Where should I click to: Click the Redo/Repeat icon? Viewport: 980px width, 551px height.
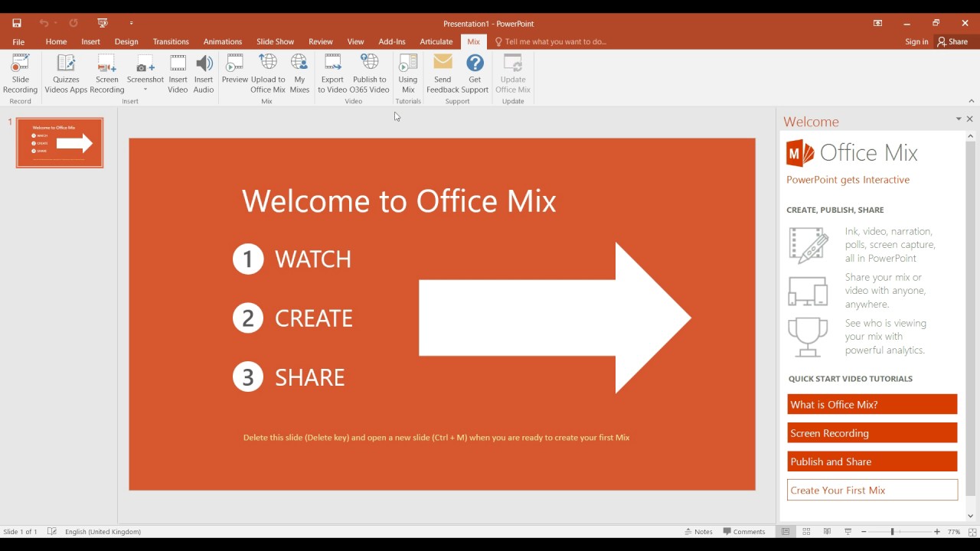[73, 24]
